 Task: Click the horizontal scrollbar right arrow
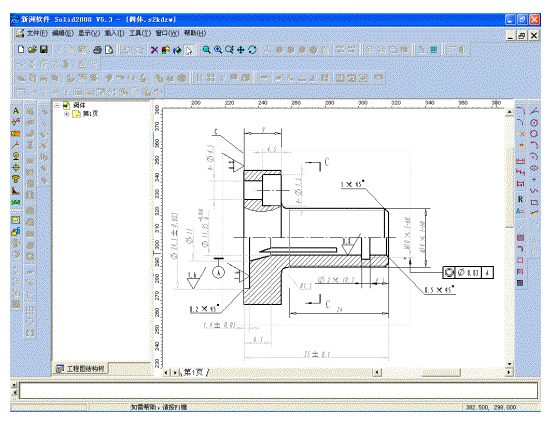tap(509, 372)
